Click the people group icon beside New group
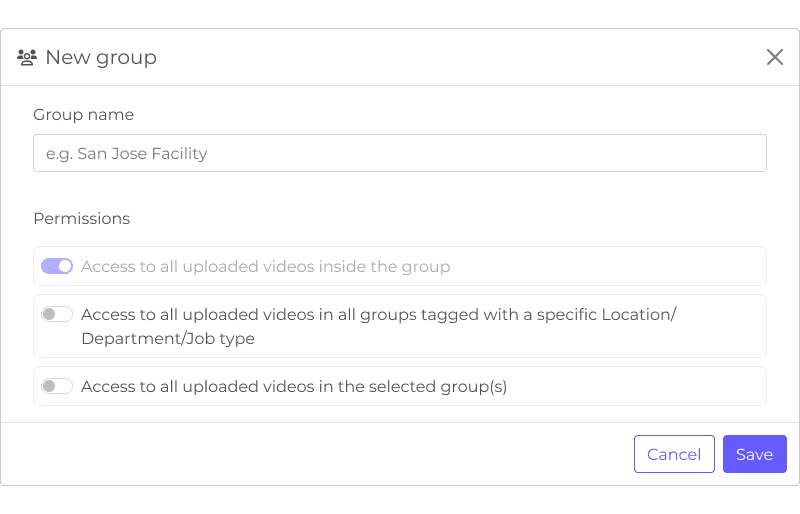 click(27, 57)
